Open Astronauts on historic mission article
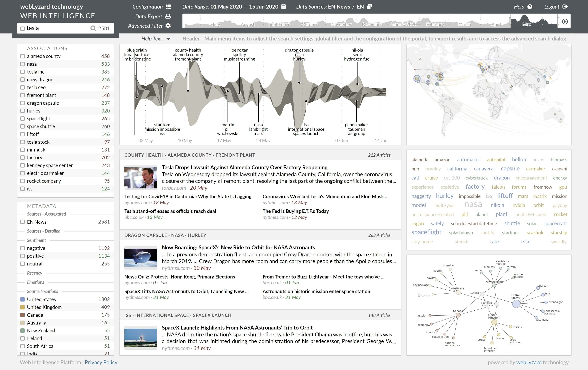The width and height of the screenshot is (588, 370). tap(316, 291)
